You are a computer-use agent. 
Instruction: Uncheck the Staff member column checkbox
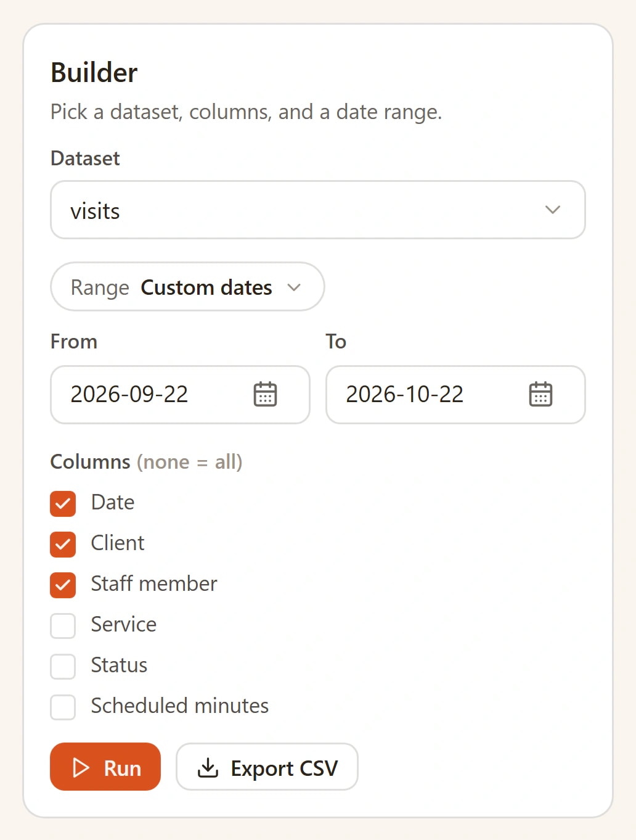point(63,585)
